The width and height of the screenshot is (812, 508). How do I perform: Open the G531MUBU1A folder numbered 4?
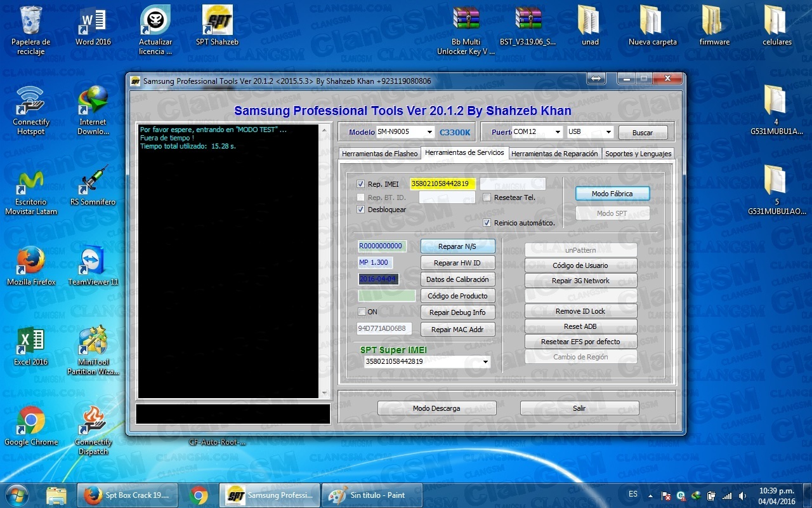pos(776,110)
